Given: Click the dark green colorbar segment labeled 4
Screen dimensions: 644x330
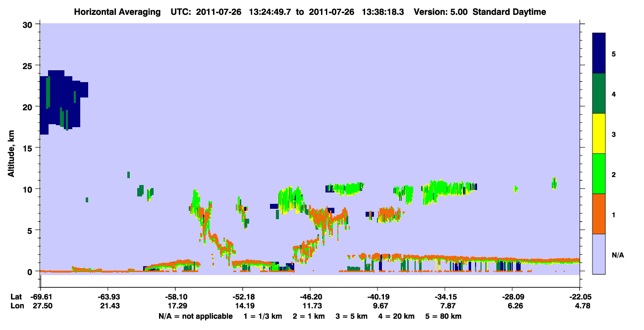Looking at the screenshot, I should point(599,94).
